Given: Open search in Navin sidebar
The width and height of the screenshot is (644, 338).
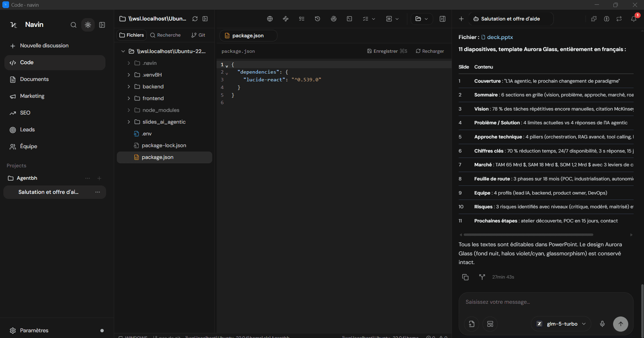Looking at the screenshot, I should (73, 25).
